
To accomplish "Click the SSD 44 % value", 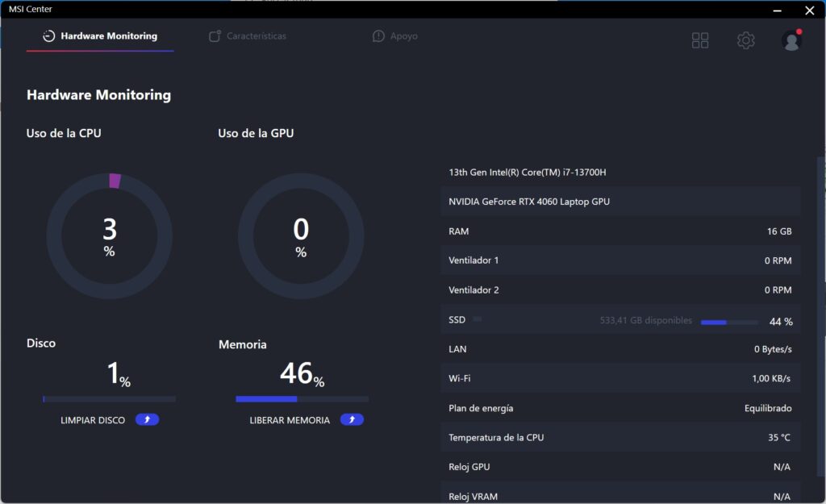I will (x=781, y=322).
